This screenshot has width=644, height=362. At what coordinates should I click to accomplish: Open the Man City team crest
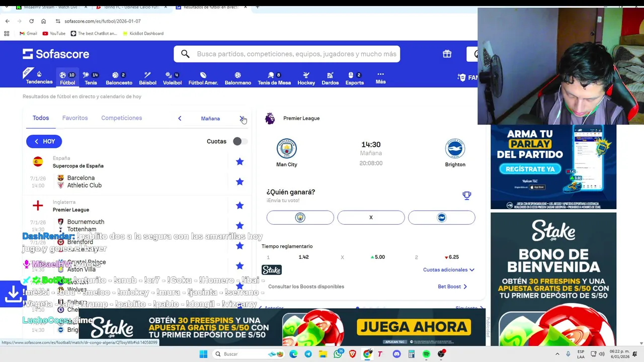point(287,148)
